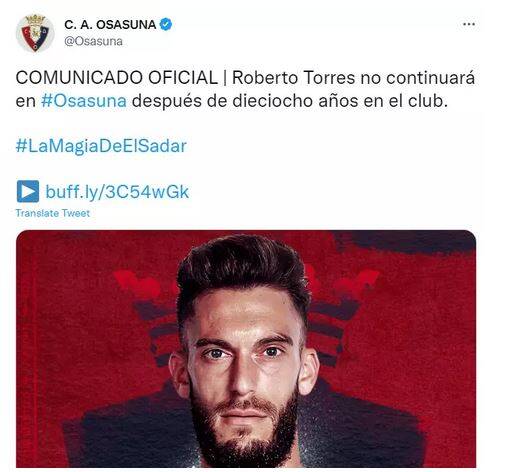The width and height of the screenshot is (508, 472).
Task: Open the Osasuna crest profile avatar
Action: [35, 33]
